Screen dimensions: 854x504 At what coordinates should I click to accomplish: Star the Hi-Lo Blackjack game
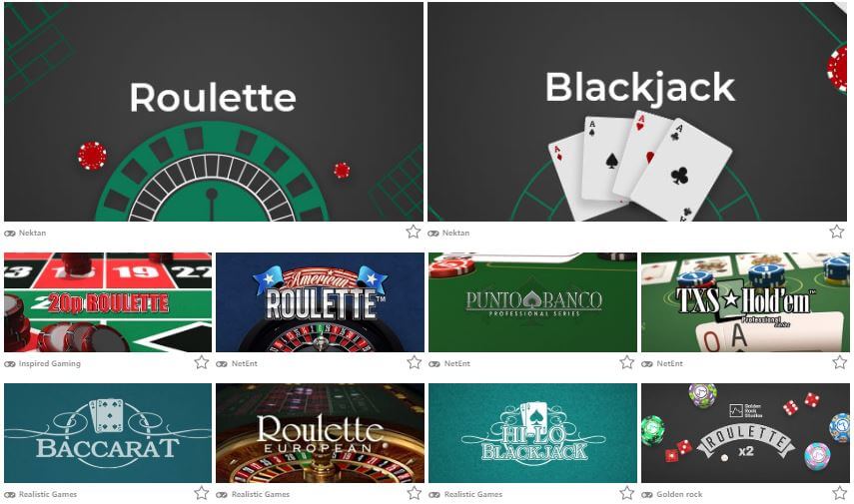point(627,494)
